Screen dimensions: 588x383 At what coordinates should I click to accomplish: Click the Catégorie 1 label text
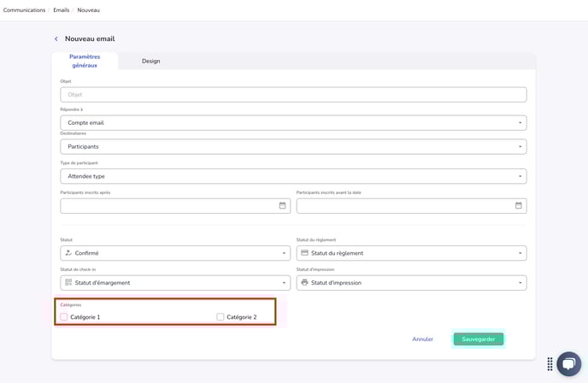pos(85,317)
